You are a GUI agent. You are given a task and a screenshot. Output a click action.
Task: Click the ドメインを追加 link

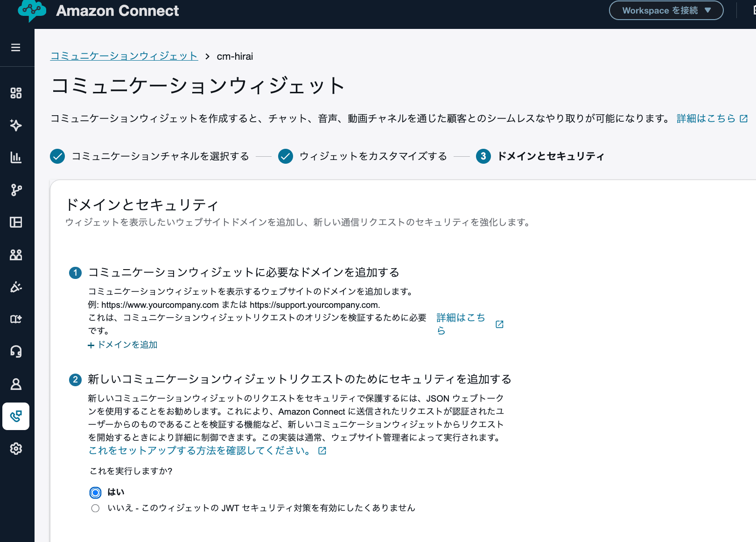point(127,345)
